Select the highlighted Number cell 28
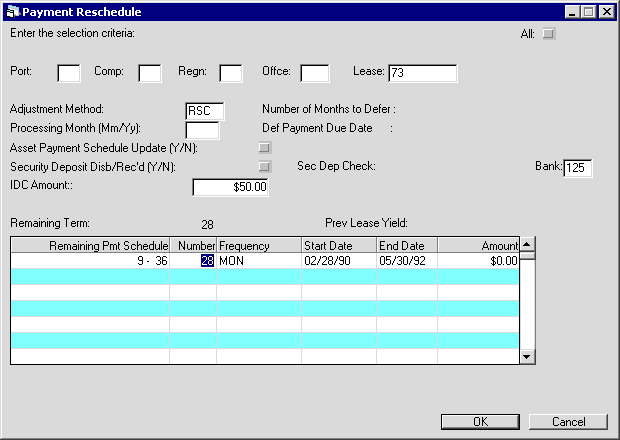This screenshot has height=440, width=620. 193,261
